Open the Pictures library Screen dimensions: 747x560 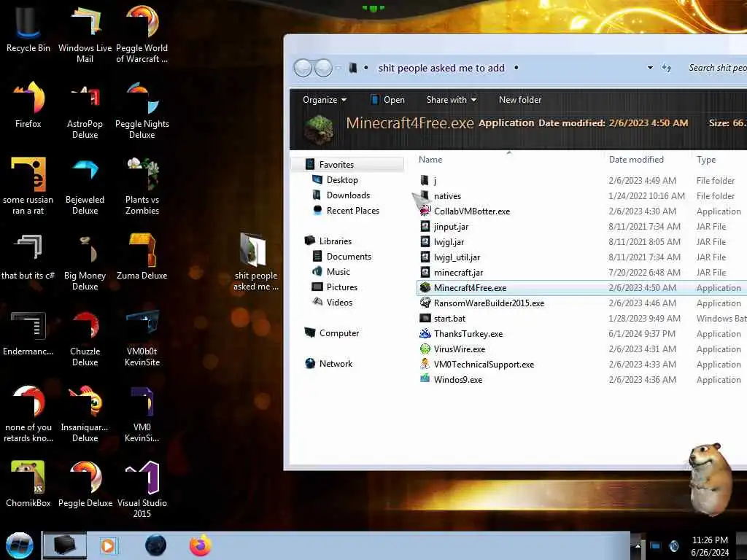(x=334, y=287)
